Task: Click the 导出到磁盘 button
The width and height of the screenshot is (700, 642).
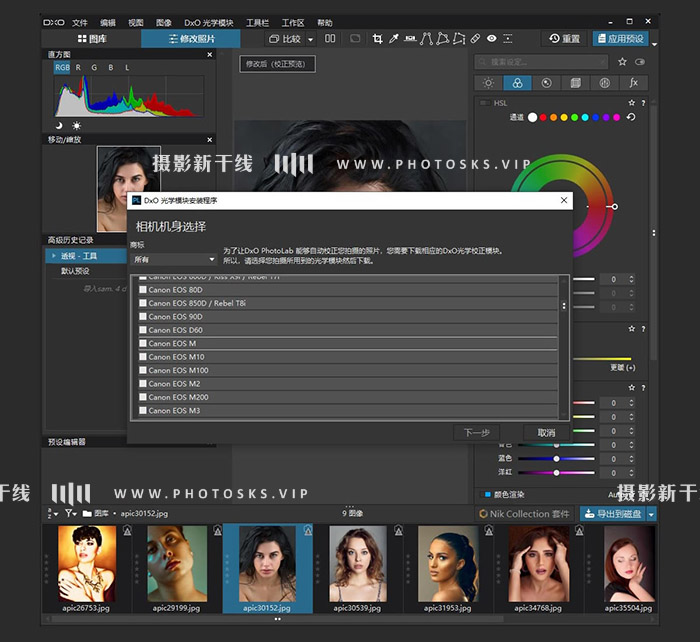Action: tap(613, 514)
